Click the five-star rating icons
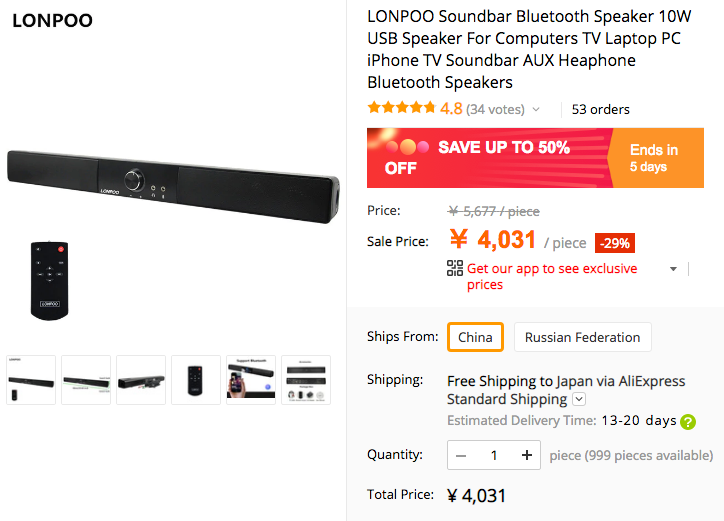Viewport: 724px width, 521px height. 401,108
